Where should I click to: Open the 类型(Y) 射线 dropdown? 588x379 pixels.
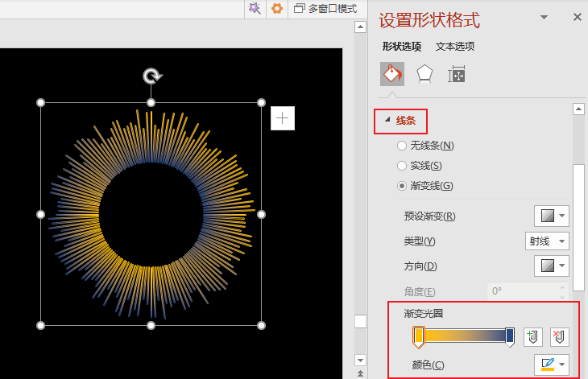click(x=547, y=241)
